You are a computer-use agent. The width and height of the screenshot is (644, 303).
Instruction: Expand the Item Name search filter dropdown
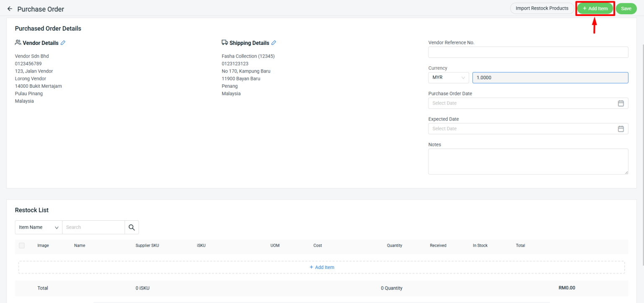(x=39, y=227)
